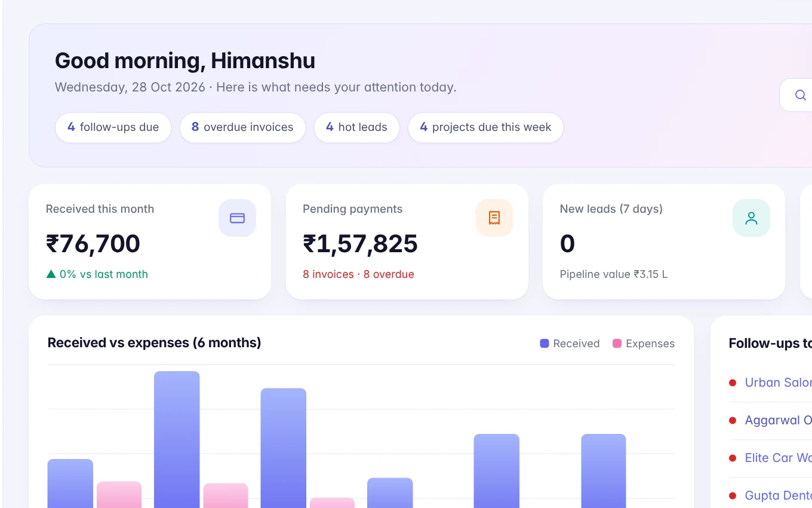Click the ₹76,700 received amount

coord(93,244)
